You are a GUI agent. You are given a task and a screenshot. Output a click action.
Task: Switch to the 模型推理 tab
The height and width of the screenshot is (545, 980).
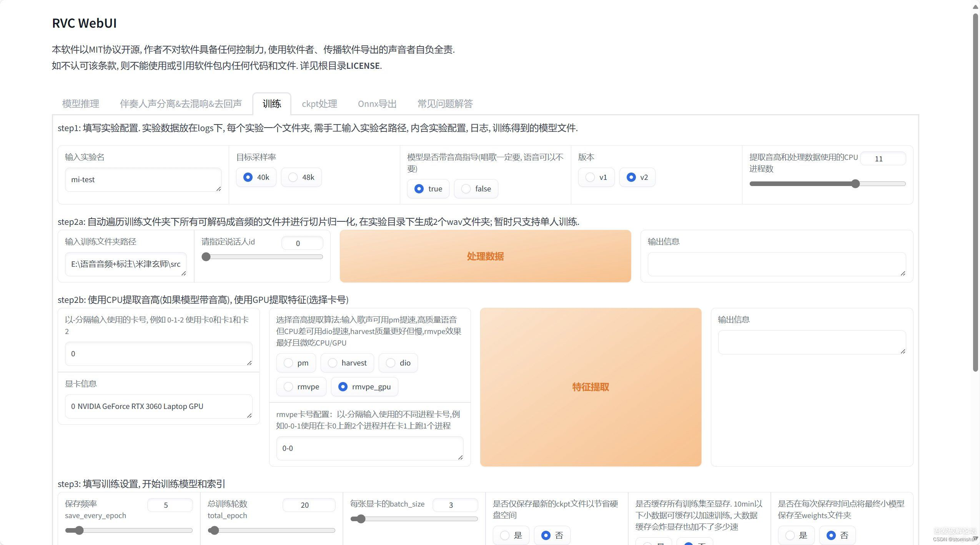click(80, 103)
